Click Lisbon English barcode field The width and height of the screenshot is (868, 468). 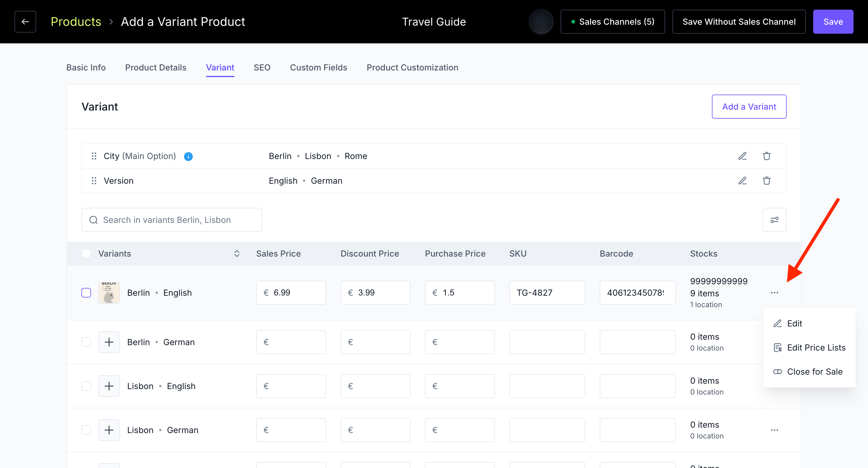(637, 386)
